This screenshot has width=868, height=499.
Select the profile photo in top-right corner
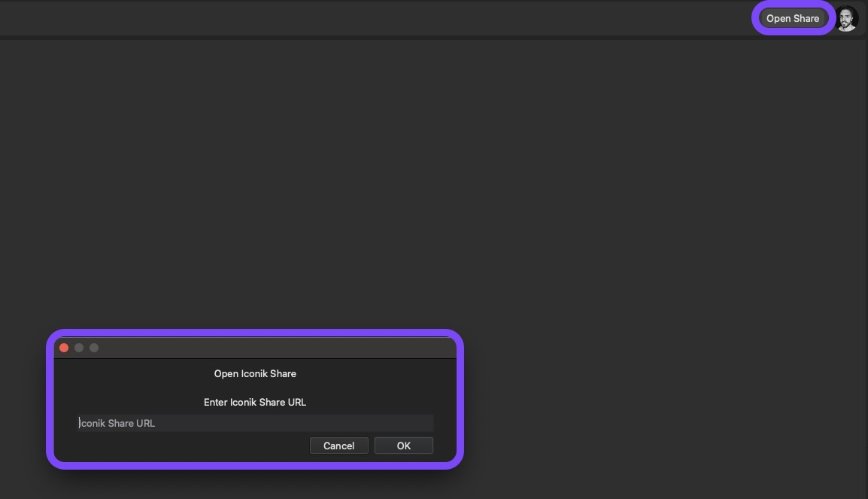(x=847, y=19)
